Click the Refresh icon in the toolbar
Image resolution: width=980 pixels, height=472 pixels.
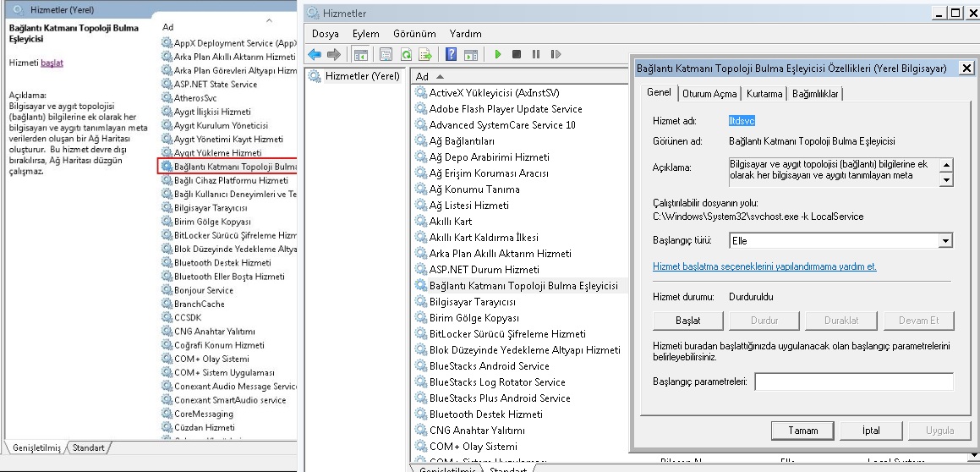click(406, 55)
